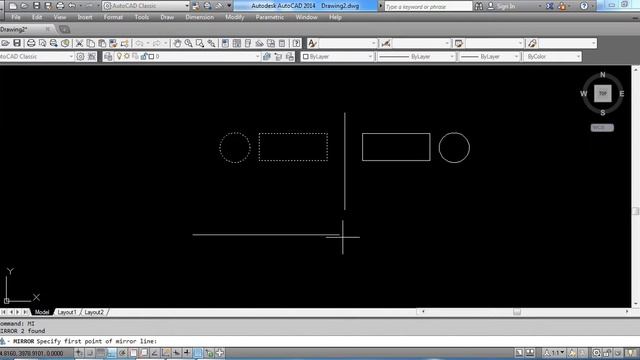Click the New file icon in the quick access toolbar
This screenshot has width=640, height=360.
click(13, 6)
